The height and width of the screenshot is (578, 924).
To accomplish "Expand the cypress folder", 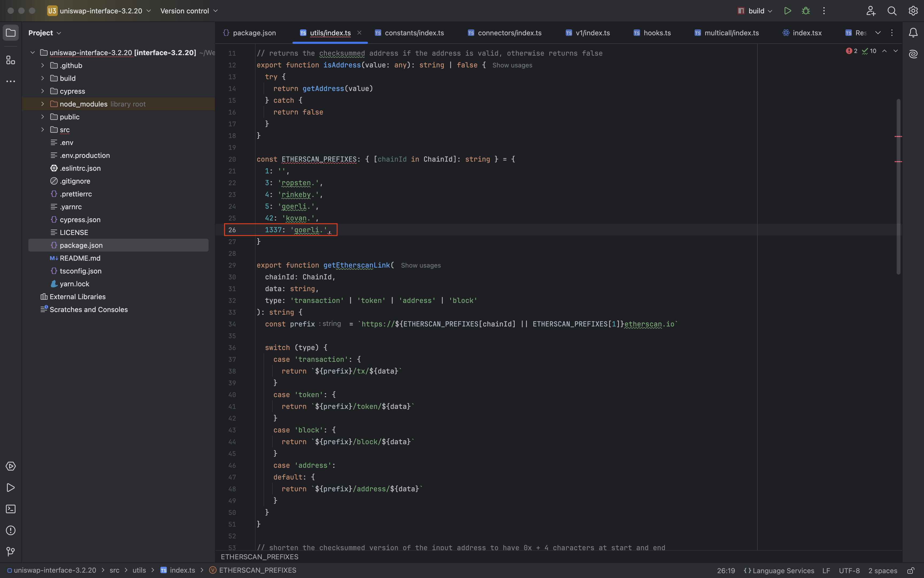I will [x=43, y=91].
